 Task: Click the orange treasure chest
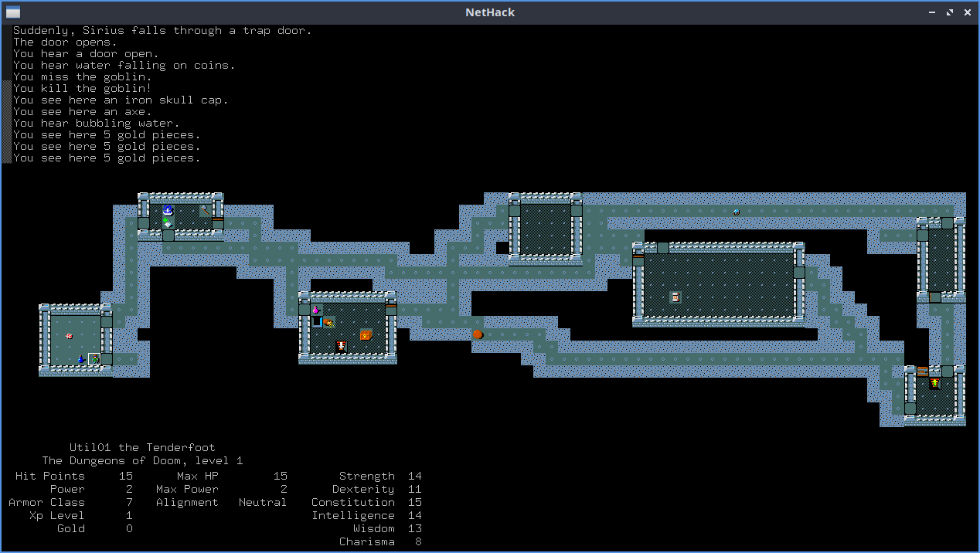366,334
